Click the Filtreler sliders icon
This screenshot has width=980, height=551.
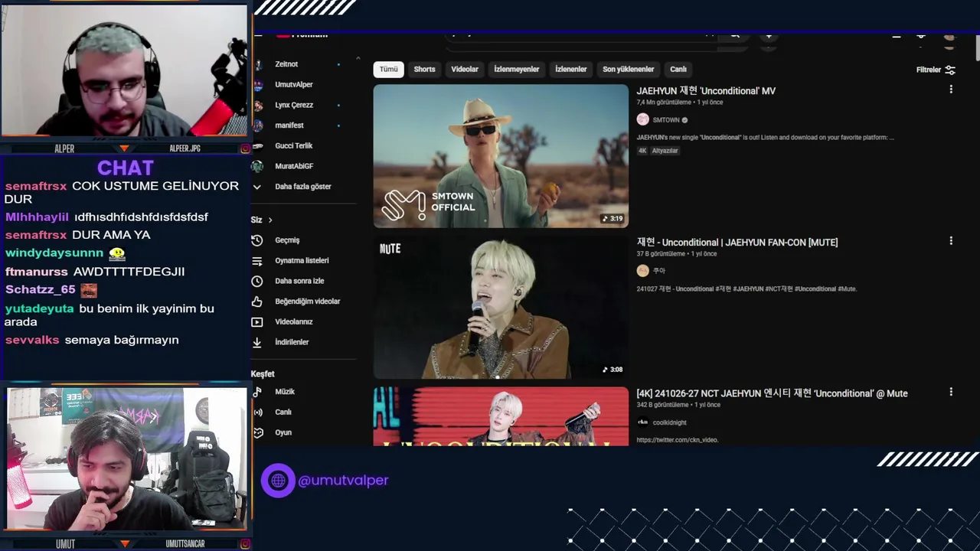950,70
